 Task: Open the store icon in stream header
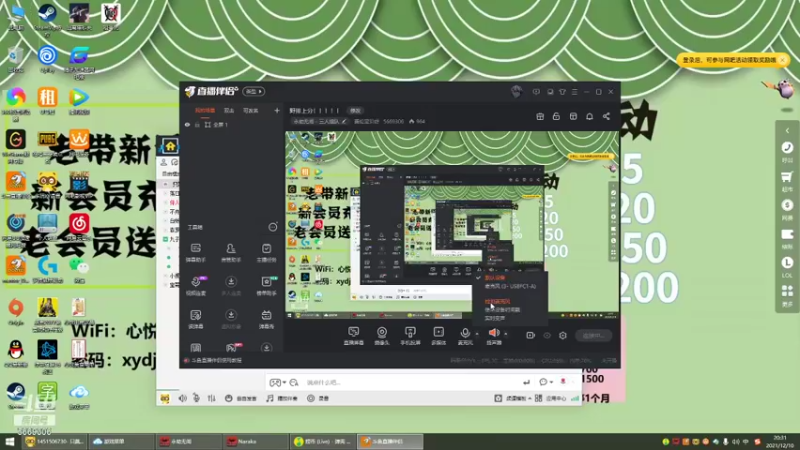tap(573, 116)
